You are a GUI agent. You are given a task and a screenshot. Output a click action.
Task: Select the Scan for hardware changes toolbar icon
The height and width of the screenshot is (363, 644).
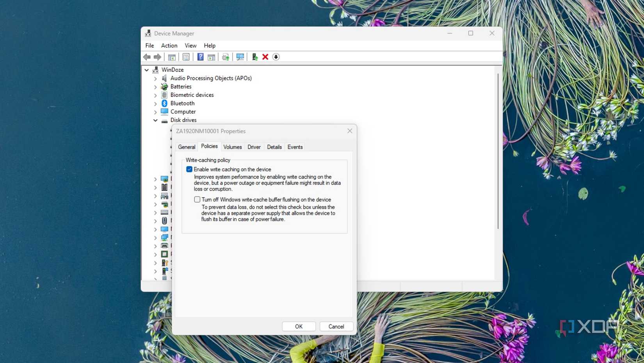[x=240, y=57]
